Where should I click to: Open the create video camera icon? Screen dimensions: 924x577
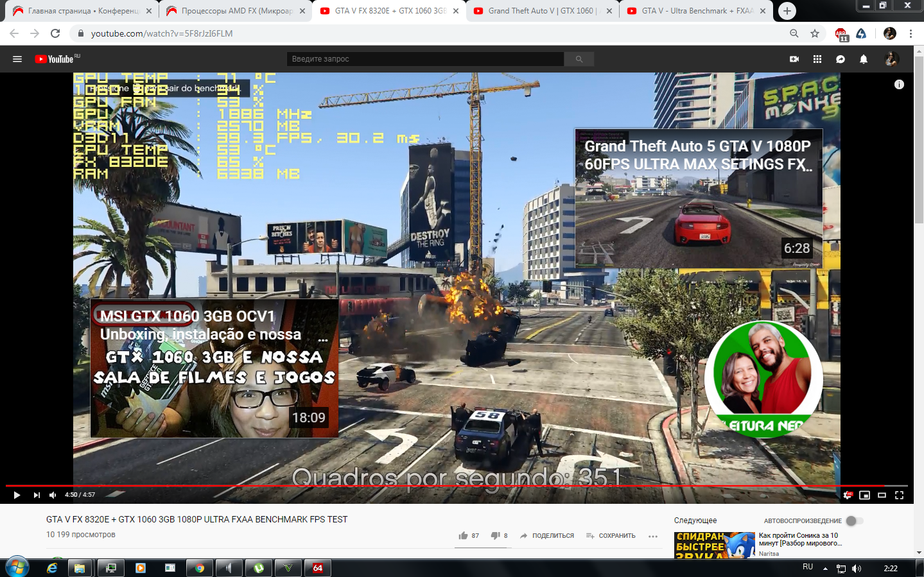[x=794, y=59]
